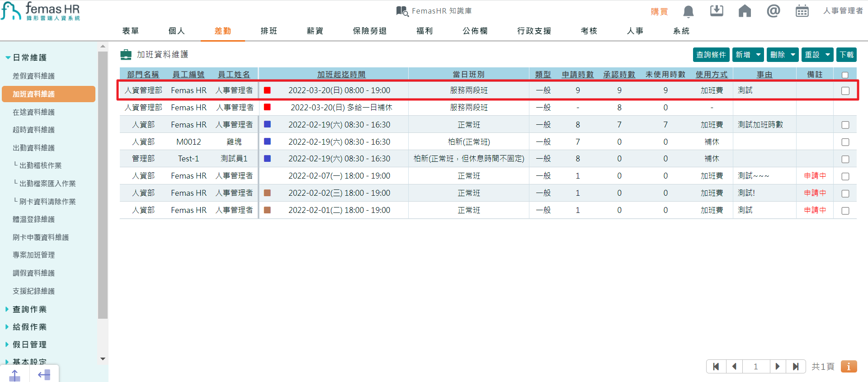Click the 查詢條件 button
Image resolution: width=868 pixels, height=382 pixels.
click(711, 55)
